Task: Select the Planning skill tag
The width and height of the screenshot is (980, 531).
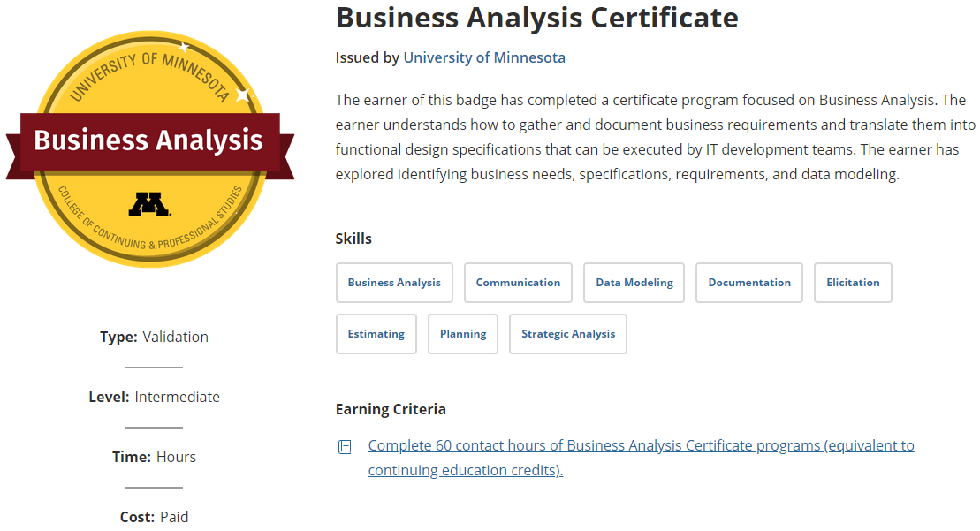Action: (462, 334)
